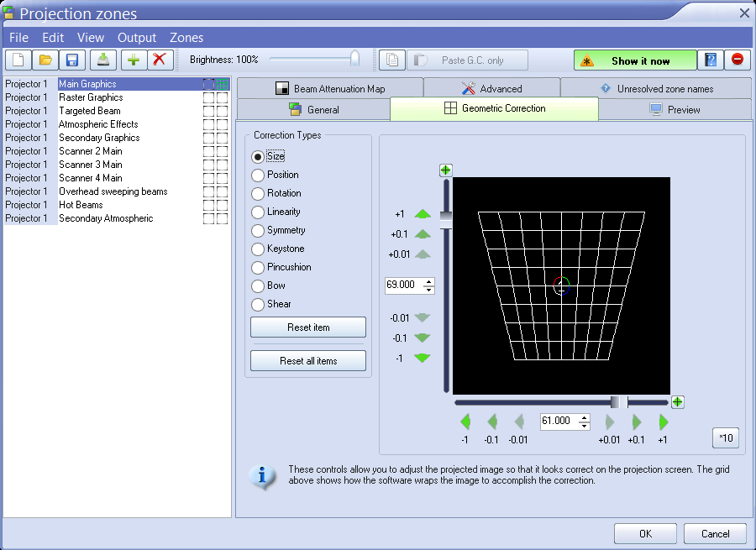
Task: Click the Show it now button
Action: [x=635, y=60]
